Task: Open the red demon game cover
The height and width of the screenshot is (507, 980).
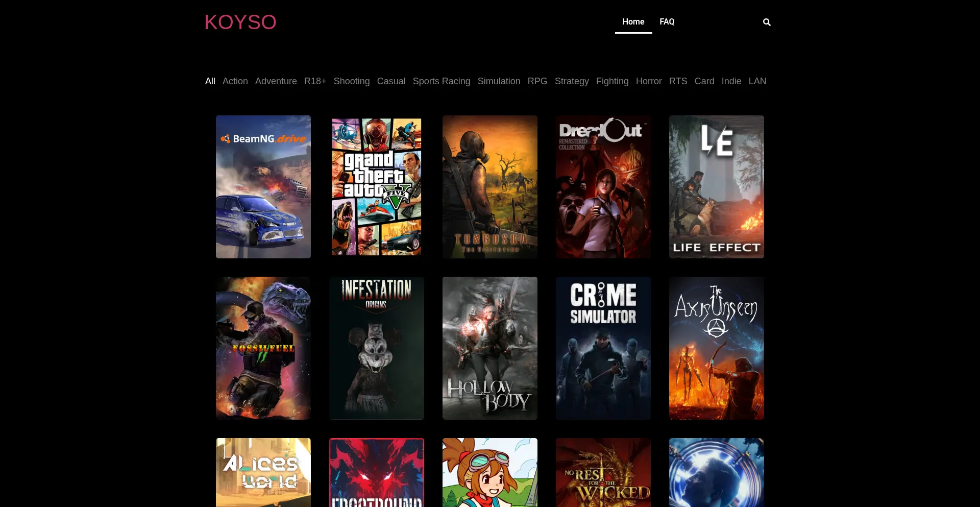Action: click(377, 473)
